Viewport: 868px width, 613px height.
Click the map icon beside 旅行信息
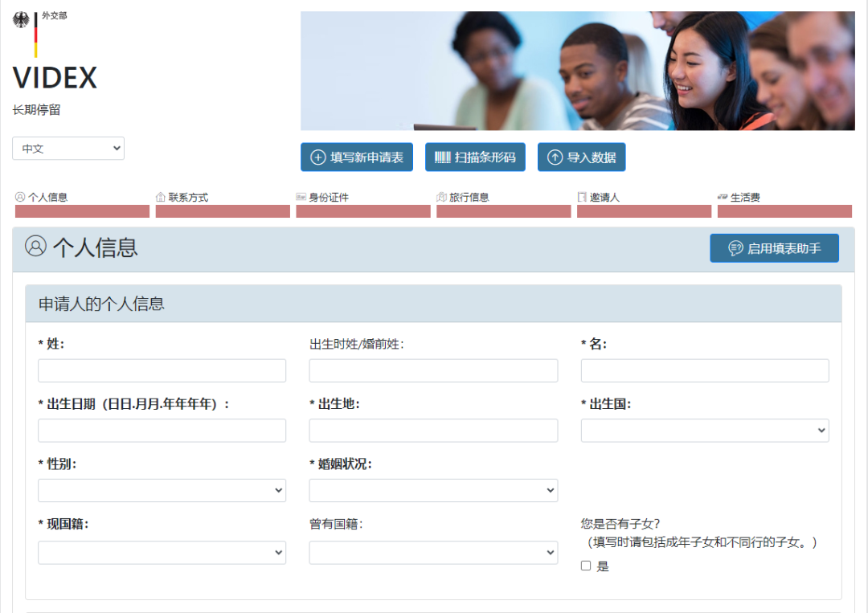[442, 197]
